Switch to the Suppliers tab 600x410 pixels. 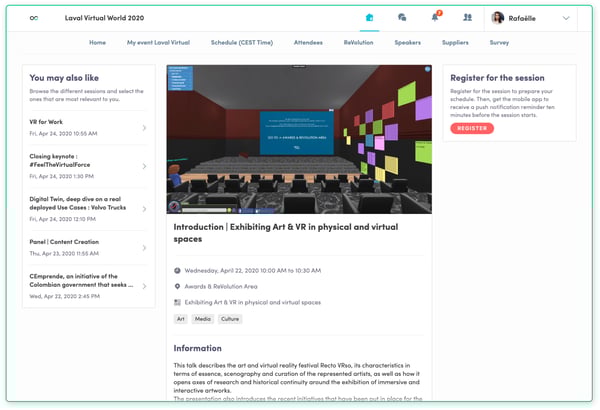coord(455,42)
